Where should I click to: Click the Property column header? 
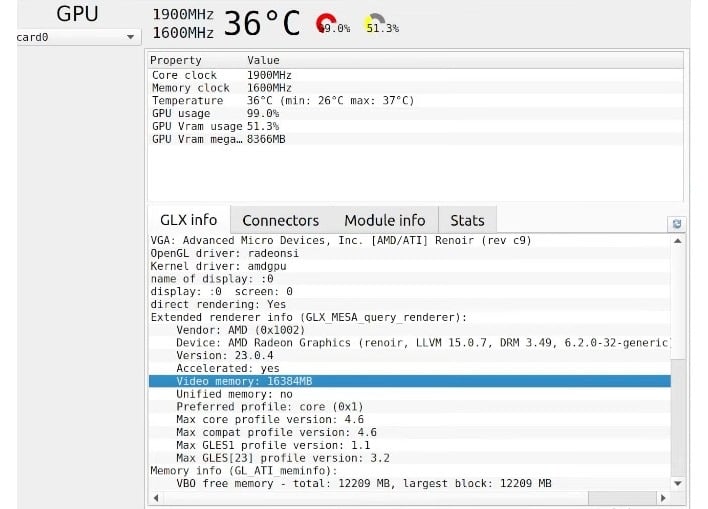point(196,60)
